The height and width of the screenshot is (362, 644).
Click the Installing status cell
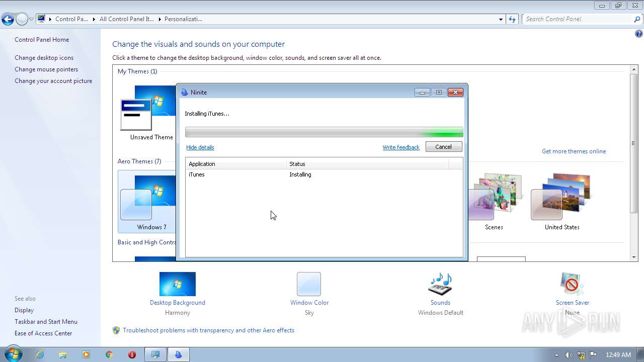click(x=300, y=174)
